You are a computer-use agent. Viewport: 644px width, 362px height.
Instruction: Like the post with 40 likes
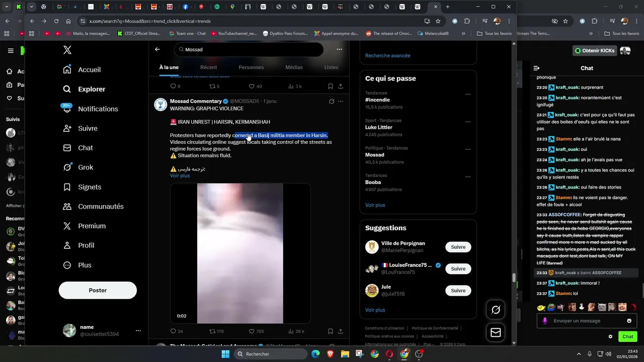[256, 86]
